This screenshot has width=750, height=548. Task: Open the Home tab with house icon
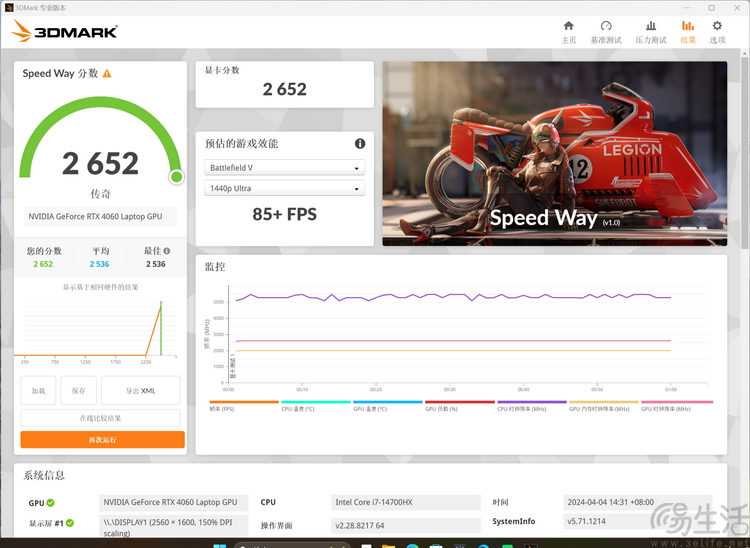568,32
